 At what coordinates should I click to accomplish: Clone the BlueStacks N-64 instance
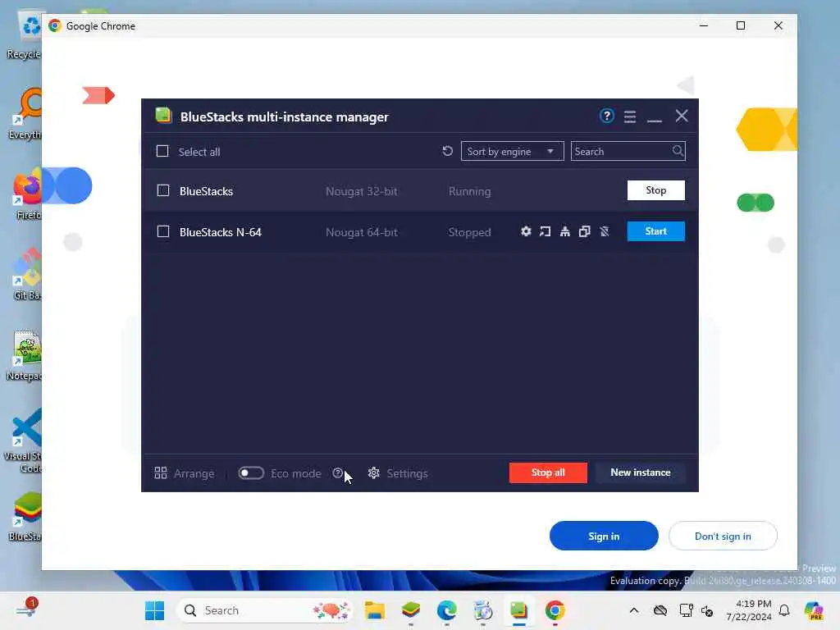tap(584, 231)
